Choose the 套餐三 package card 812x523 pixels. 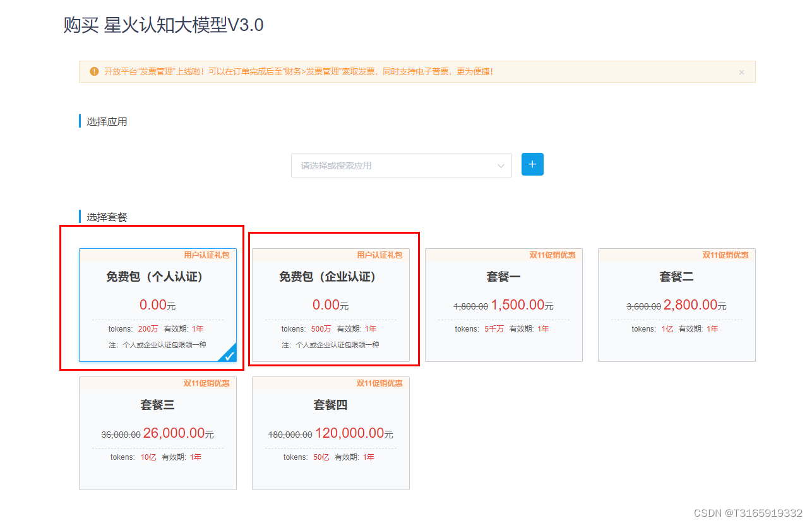click(158, 433)
